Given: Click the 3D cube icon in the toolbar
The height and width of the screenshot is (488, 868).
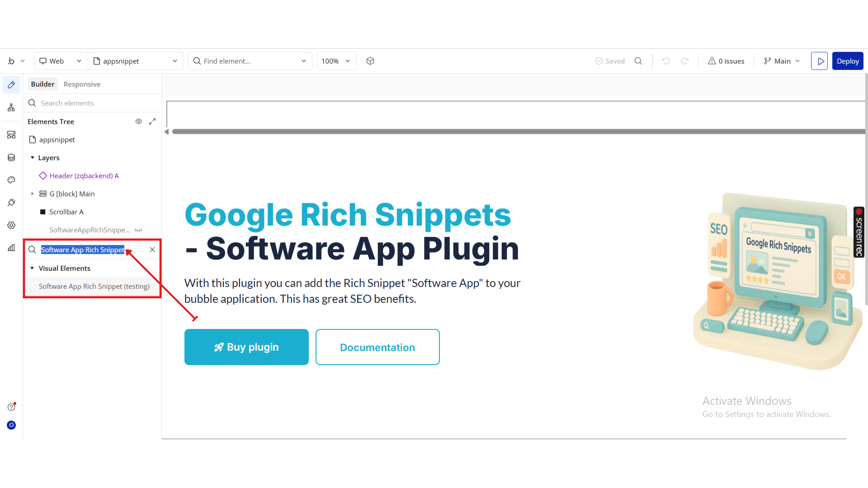Looking at the screenshot, I should pos(370,61).
